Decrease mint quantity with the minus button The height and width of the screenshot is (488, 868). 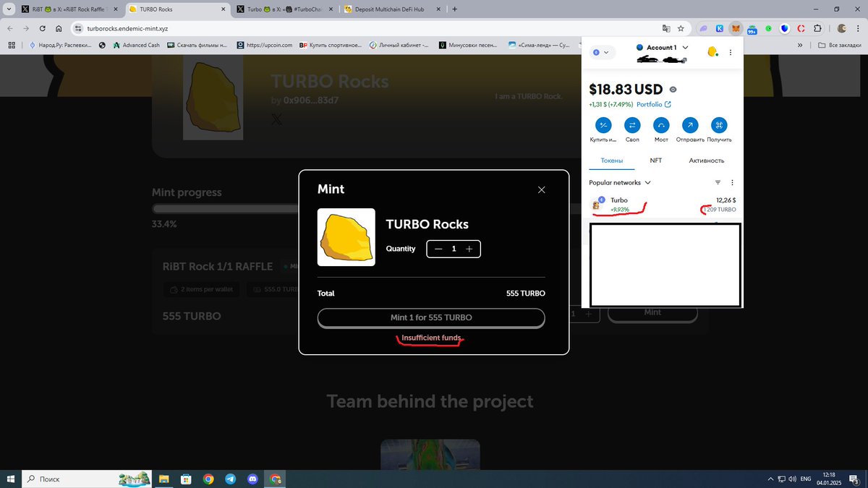click(438, 249)
